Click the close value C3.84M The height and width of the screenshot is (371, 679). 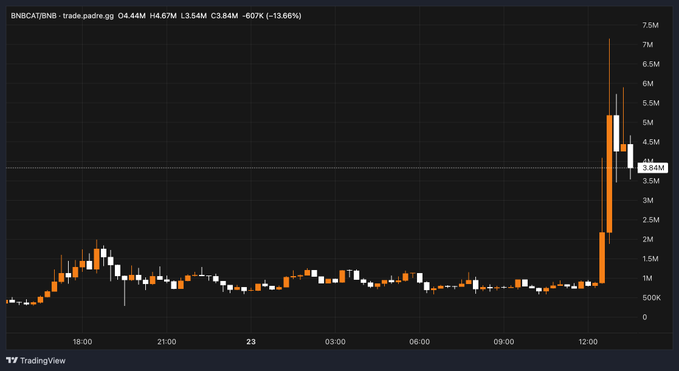point(225,16)
